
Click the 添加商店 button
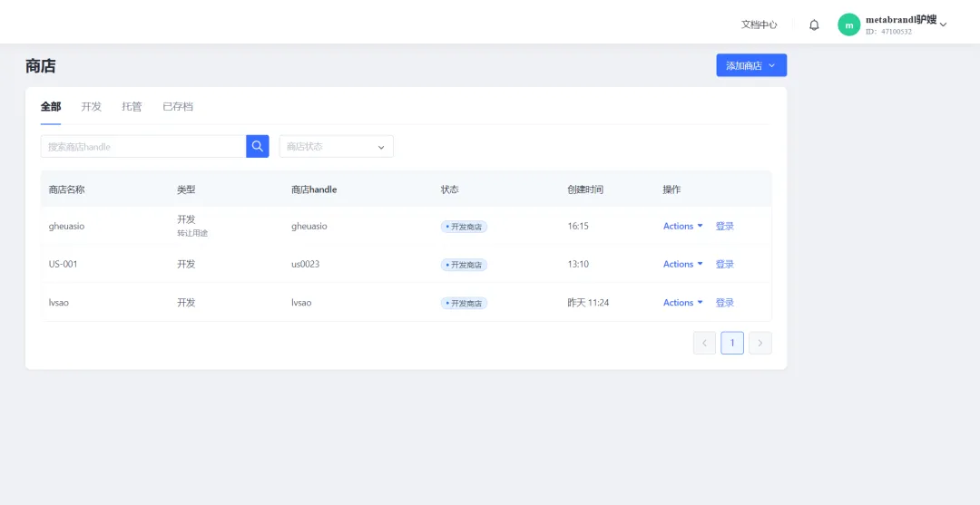[750, 65]
